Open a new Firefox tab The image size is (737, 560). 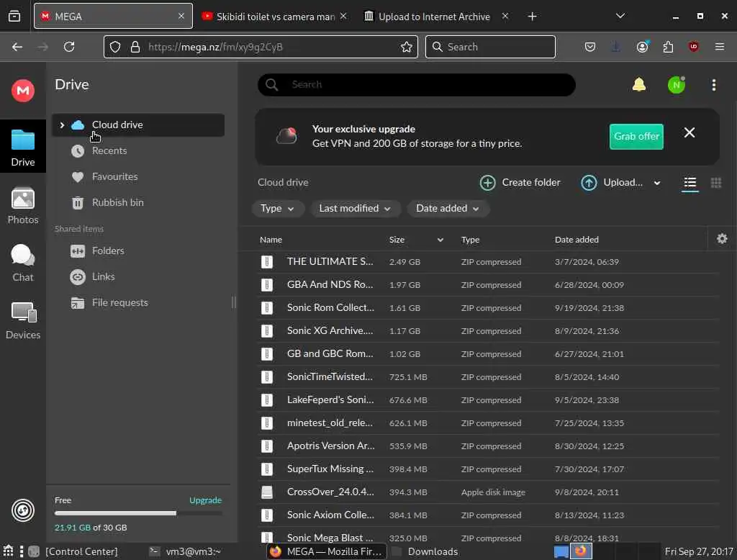[x=532, y=17]
